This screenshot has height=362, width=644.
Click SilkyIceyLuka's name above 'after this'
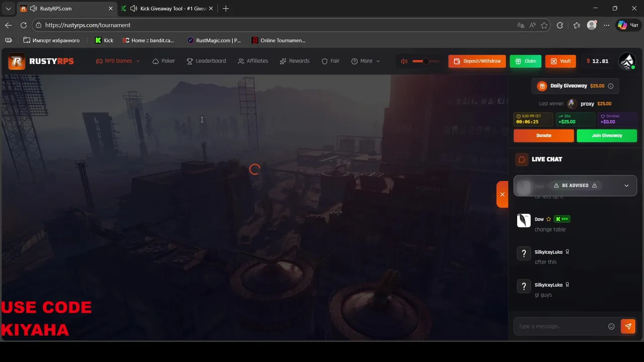click(x=548, y=252)
